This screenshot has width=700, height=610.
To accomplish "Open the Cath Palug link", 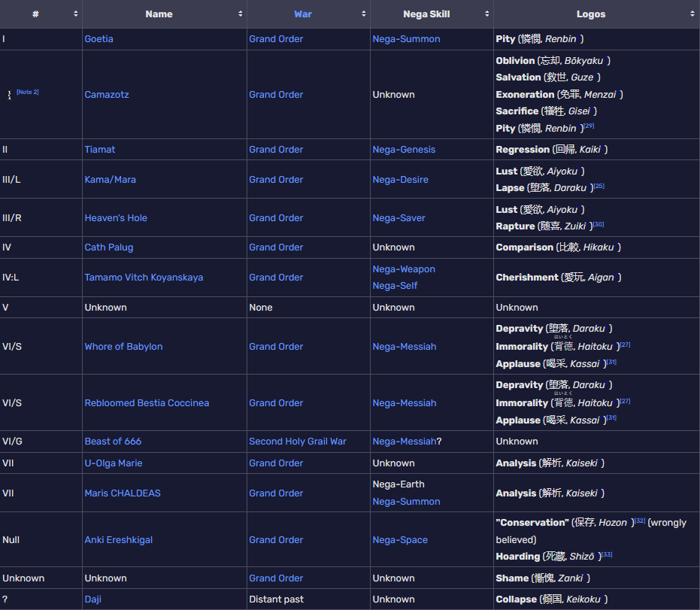I will pyautogui.click(x=109, y=247).
